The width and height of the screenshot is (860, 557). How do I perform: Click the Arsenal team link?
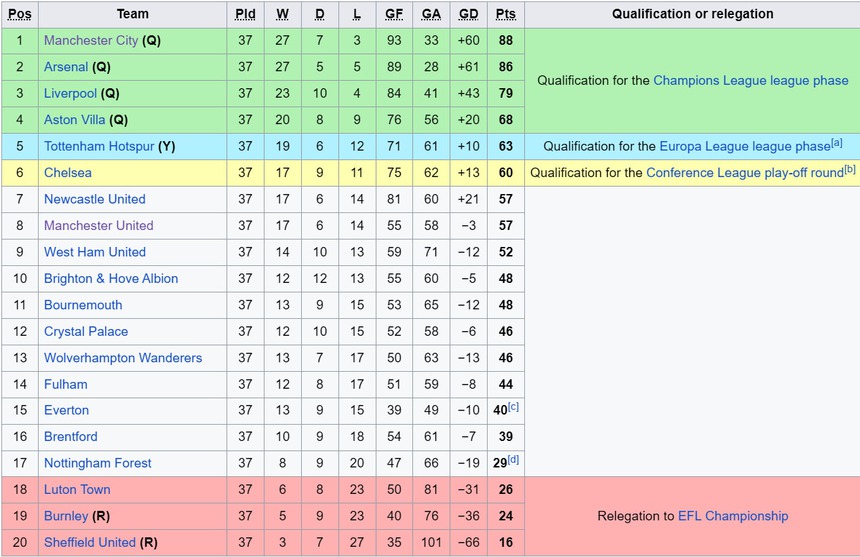[x=66, y=67]
